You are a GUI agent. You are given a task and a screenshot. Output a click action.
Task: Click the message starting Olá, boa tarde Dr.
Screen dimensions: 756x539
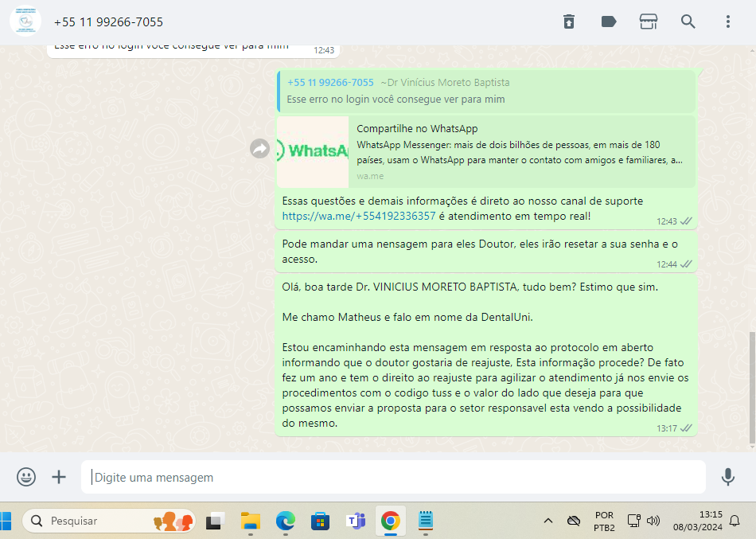tap(486, 355)
